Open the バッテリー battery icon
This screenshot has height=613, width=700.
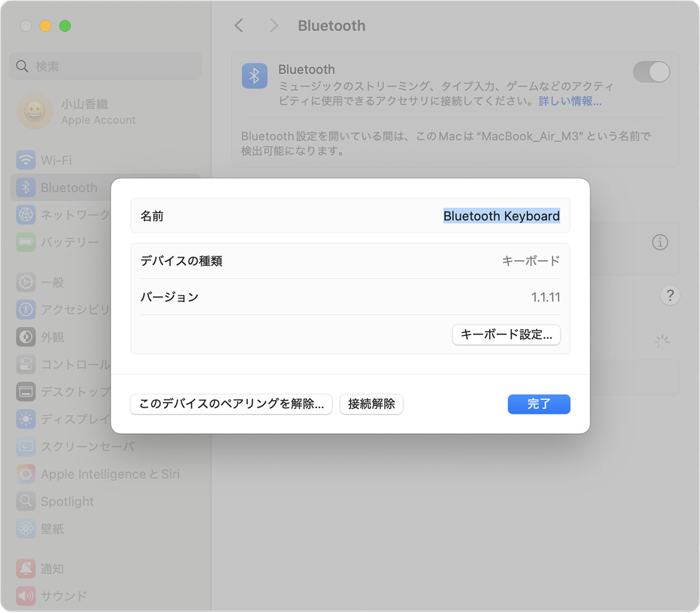pyautogui.click(x=26, y=241)
